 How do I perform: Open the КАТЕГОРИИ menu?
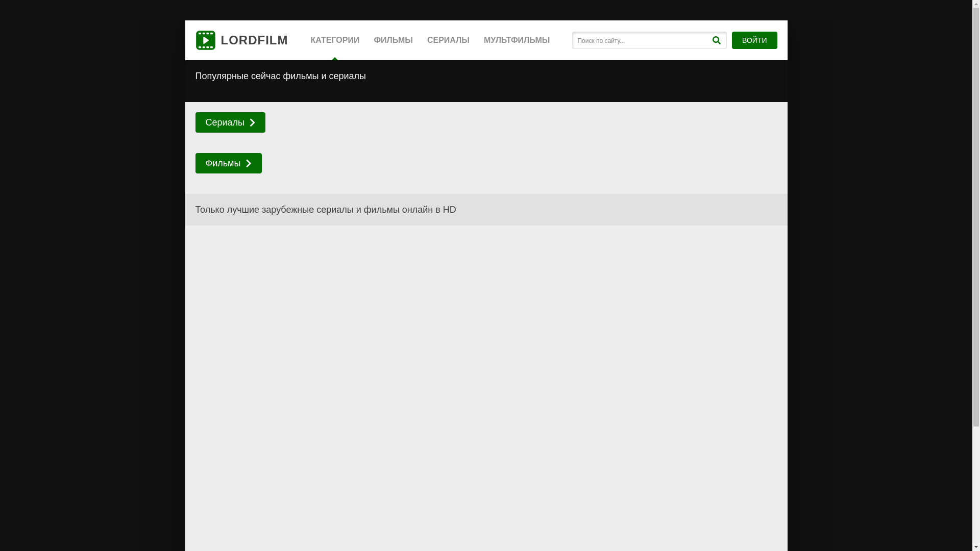point(335,40)
